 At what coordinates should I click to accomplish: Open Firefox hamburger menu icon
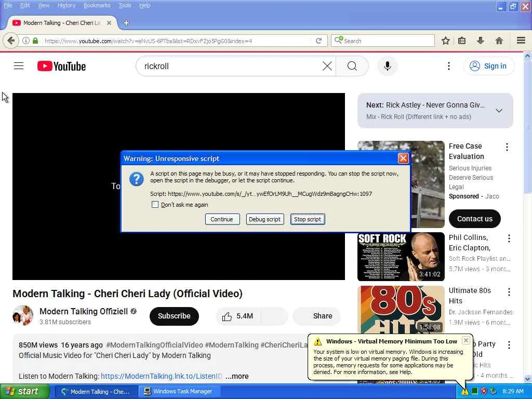point(521,41)
